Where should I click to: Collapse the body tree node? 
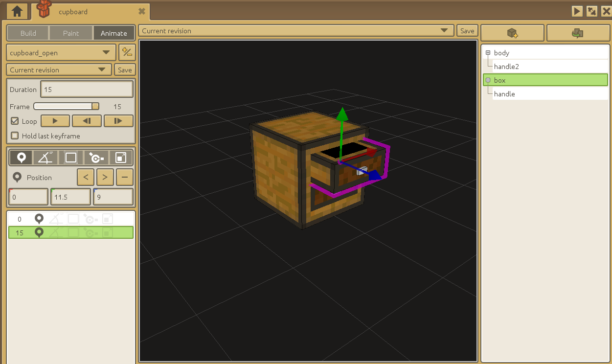click(x=488, y=53)
